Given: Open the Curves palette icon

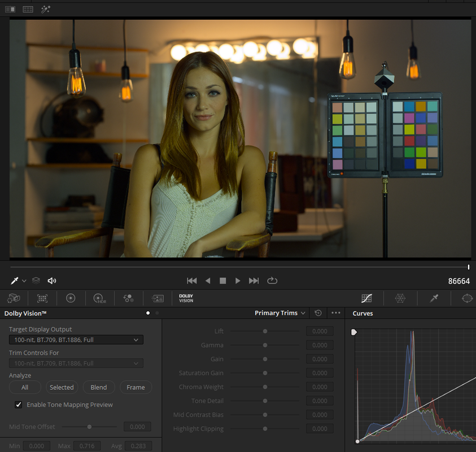Looking at the screenshot, I should tap(366, 298).
